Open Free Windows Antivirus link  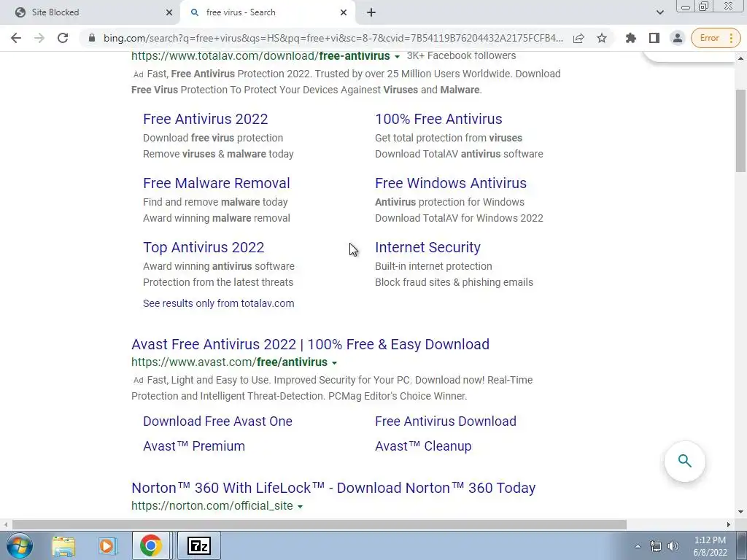(451, 183)
